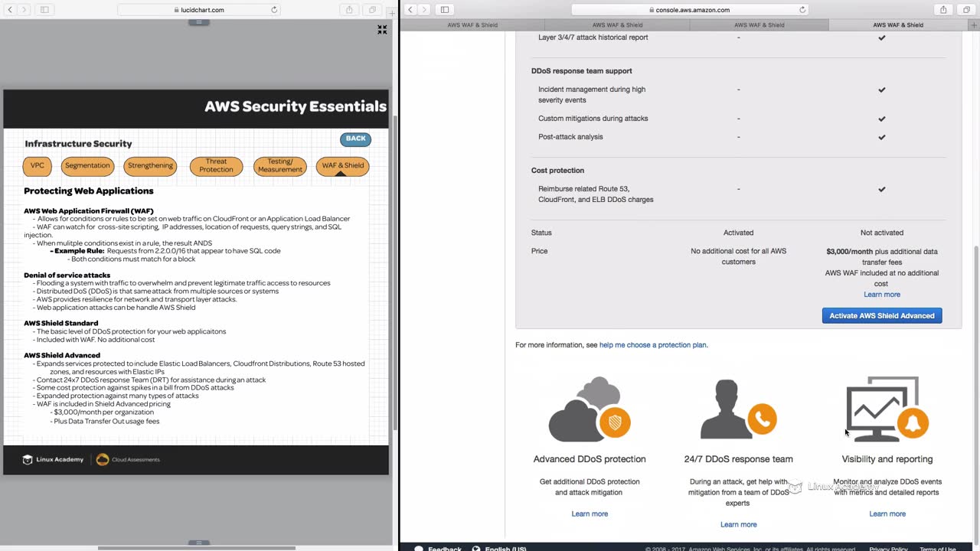The height and width of the screenshot is (551, 980).
Task: Click the checkmark for Layer 3/4/7 attack report
Action: point(882,37)
